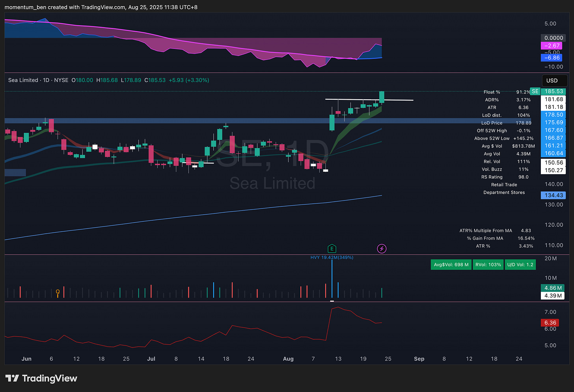Viewport: 574px width, 392px height.
Task: Click the magenta -2.67 indicator value label
Action: click(552, 46)
